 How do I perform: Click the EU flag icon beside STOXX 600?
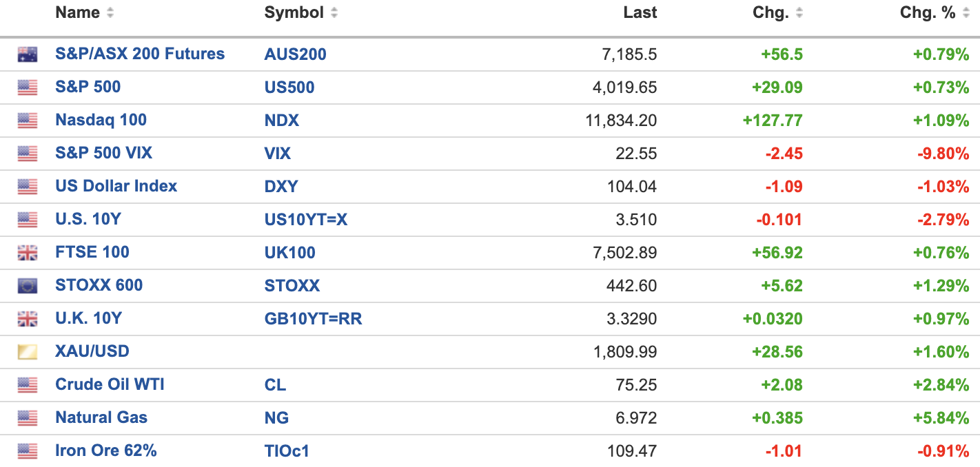pyautogui.click(x=28, y=286)
